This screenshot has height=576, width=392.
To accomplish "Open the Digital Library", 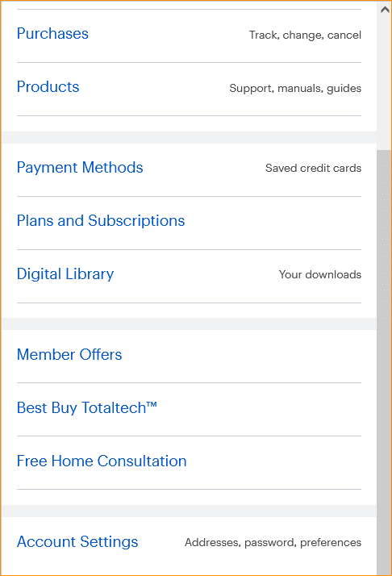I will point(65,274).
